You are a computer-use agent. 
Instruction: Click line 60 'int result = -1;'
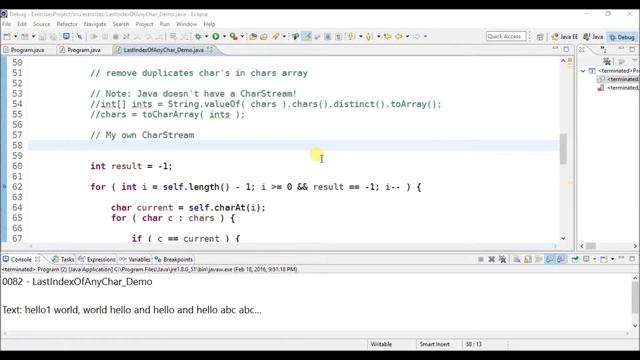click(131, 166)
